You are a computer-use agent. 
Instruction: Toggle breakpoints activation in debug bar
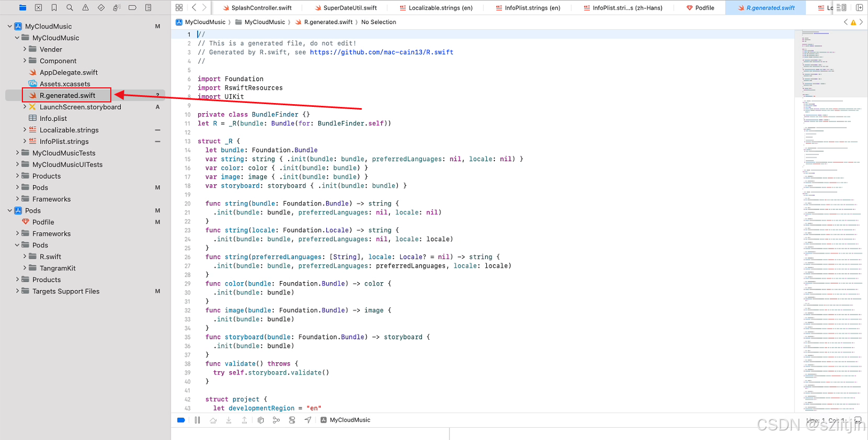(181, 420)
